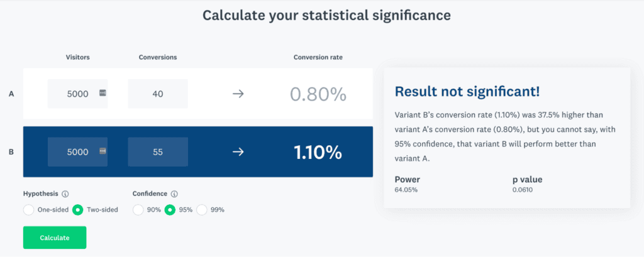Click variant B conversions field showing 55
The image size is (644, 257).
click(158, 152)
